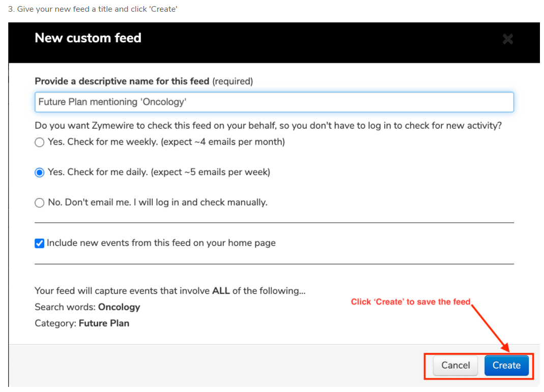Click the red 'Click Create to save' annotation

point(410,302)
